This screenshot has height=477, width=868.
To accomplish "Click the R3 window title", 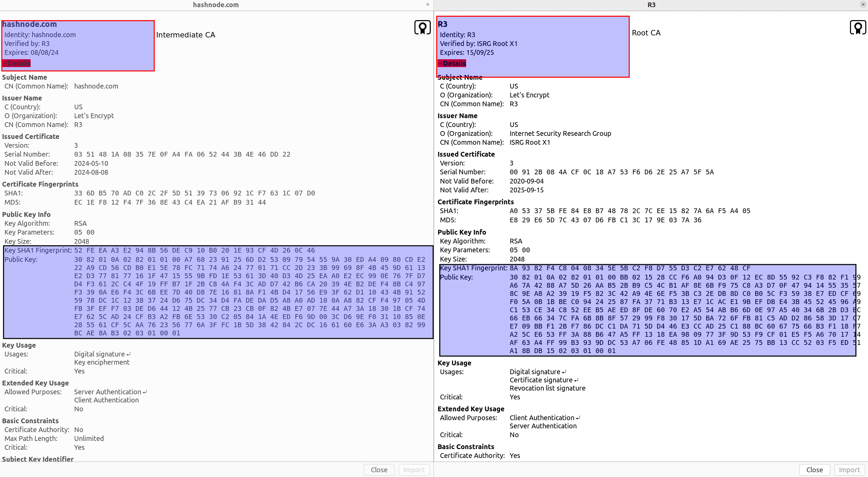I will coord(652,5).
